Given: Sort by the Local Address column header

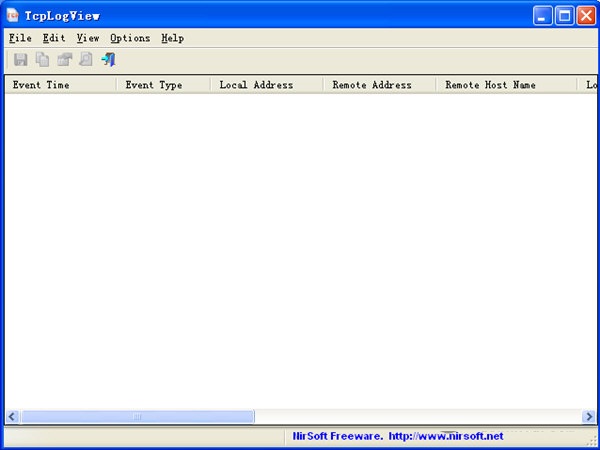Looking at the screenshot, I should pyautogui.click(x=267, y=85).
